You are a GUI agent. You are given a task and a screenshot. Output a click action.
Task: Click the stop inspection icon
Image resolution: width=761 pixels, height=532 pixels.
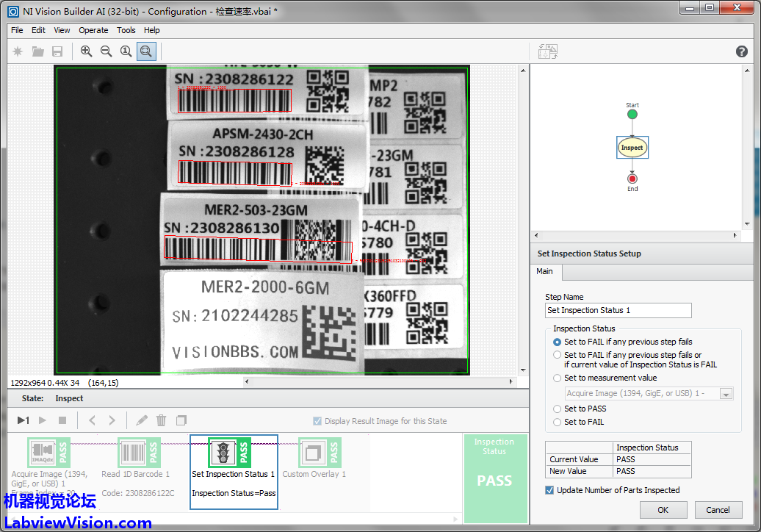click(x=62, y=420)
